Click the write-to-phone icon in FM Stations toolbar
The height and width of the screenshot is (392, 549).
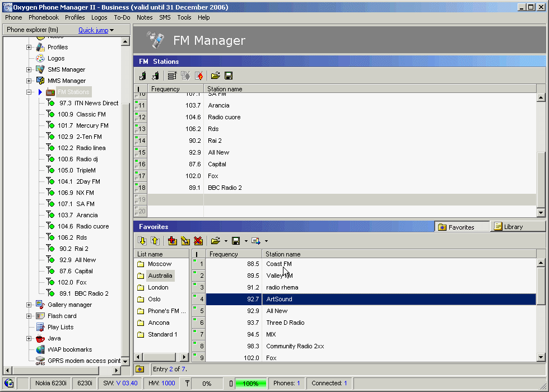[155, 76]
